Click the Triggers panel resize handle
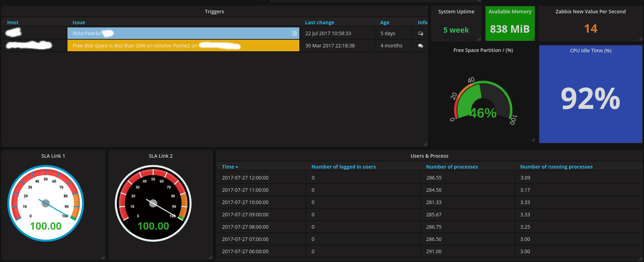The height and width of the screenshot is (262, 644). [425, 144]
